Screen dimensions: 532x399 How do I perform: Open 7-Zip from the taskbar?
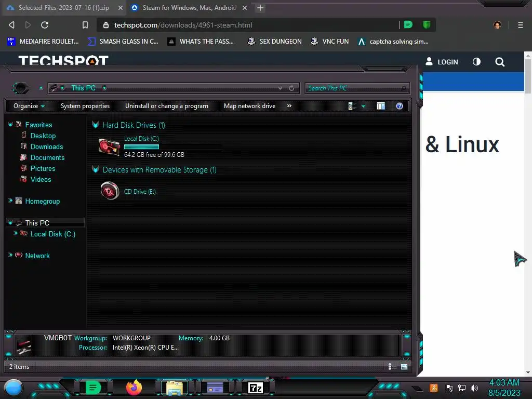[x=256, y=388]
